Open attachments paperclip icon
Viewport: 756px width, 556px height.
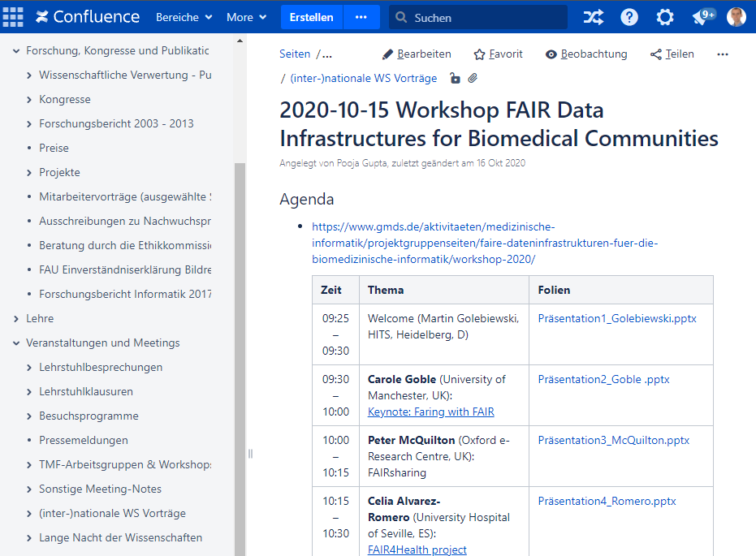[x=473, y=78]
